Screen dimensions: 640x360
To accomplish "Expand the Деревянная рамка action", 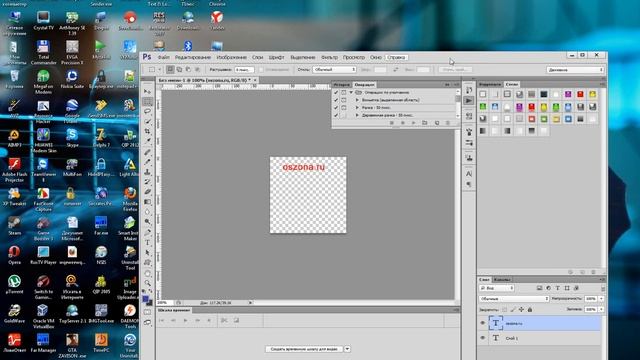I will (x=357, y=116).
